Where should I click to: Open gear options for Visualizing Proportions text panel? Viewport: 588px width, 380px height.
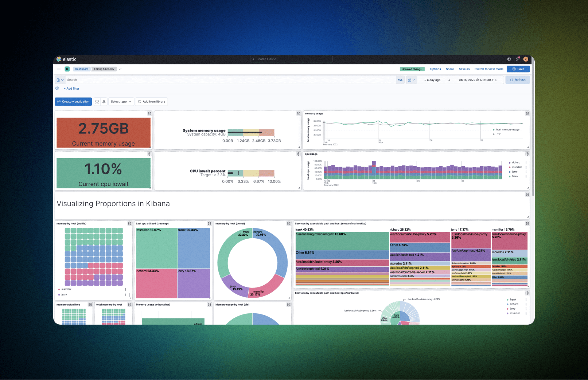pos(527,195)
